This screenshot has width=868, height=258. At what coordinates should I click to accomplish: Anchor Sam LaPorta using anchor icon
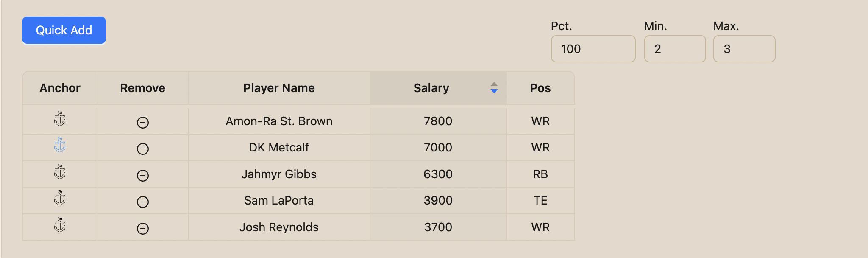pos(60,198)
